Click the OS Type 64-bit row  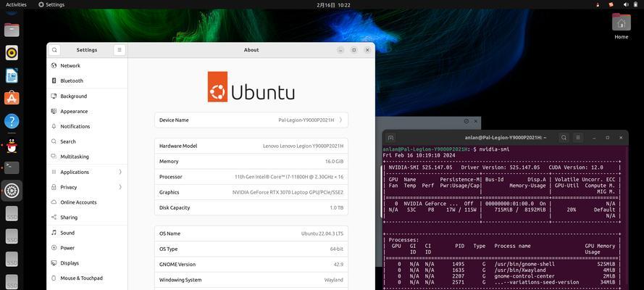pos(251,249)
